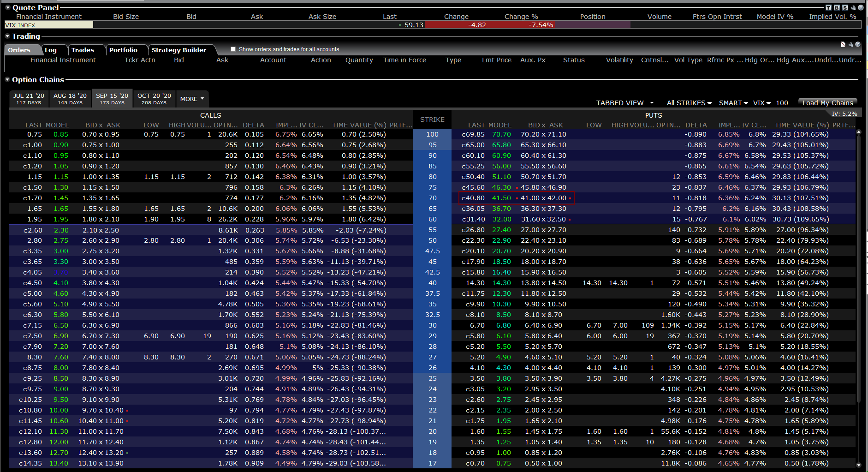Image resolution: width=868 pixels, height=472 pixels.
Task: Click the help question mark icon on Quote Panel
Action: pyautogui.click(x=860, y=8)
